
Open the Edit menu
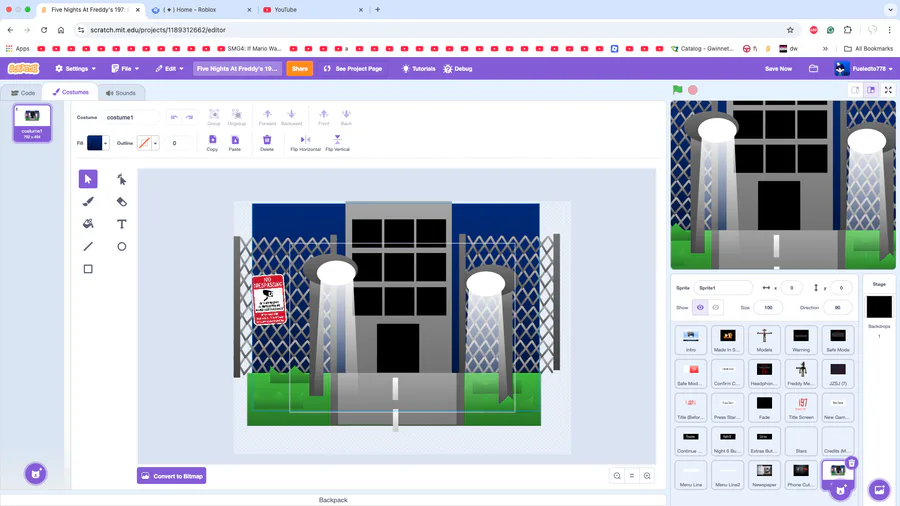point(169,68)
